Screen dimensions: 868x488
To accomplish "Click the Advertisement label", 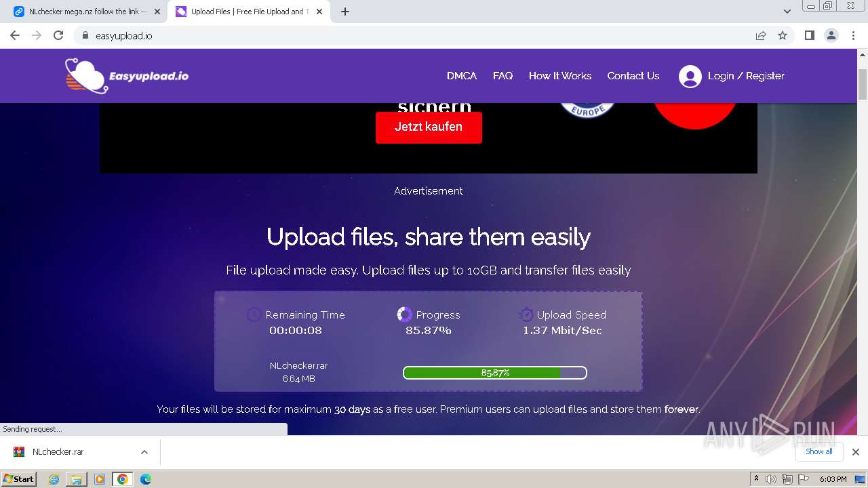I will [429, 191].
